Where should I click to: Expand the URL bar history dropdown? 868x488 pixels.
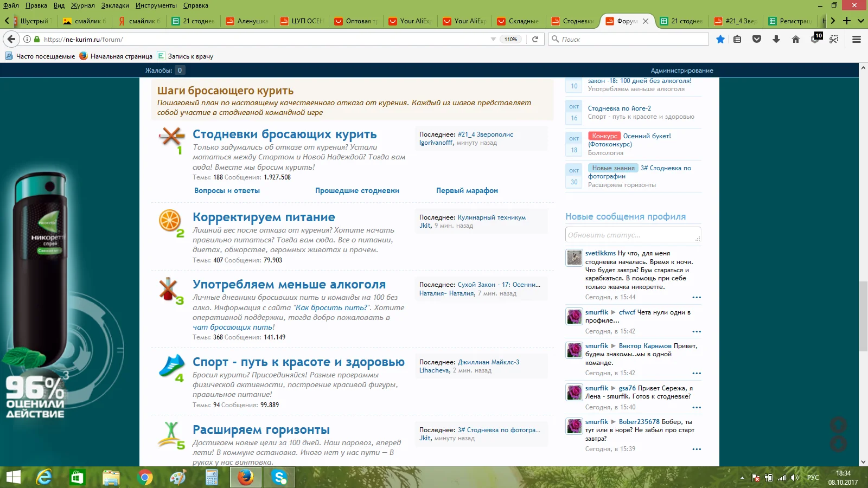point(493,39)
